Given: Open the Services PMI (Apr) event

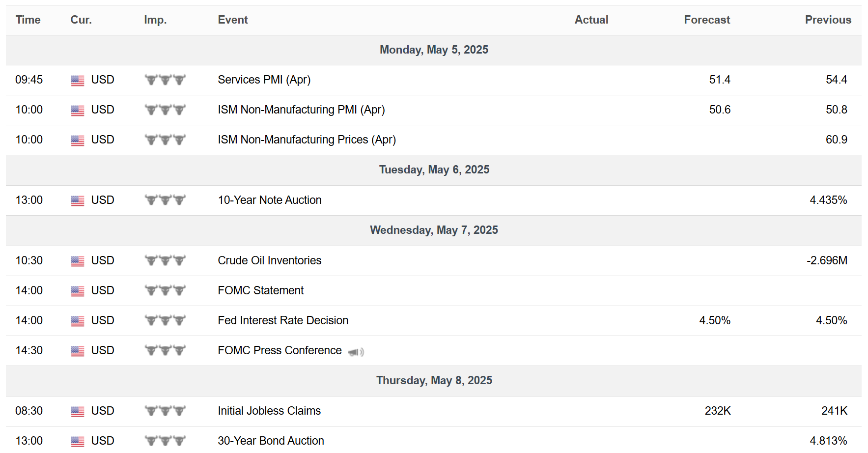Looking at the screenshot, I should 264,80.
